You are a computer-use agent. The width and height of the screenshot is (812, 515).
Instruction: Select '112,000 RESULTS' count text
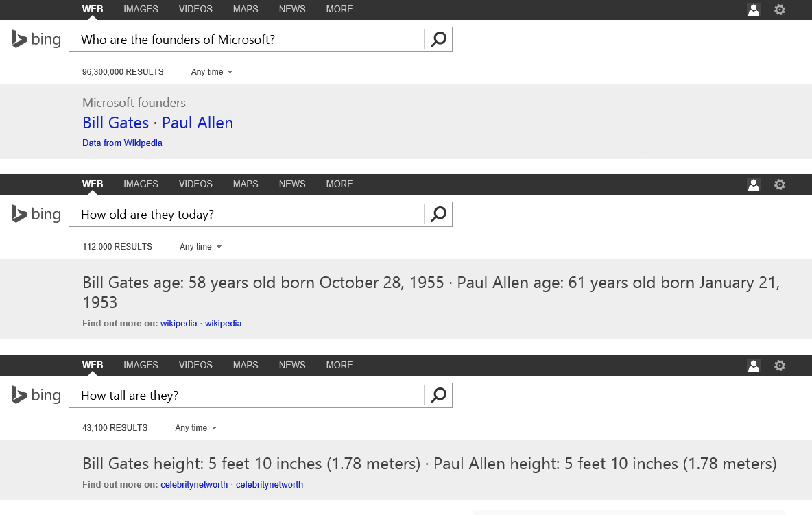point(117,247)
